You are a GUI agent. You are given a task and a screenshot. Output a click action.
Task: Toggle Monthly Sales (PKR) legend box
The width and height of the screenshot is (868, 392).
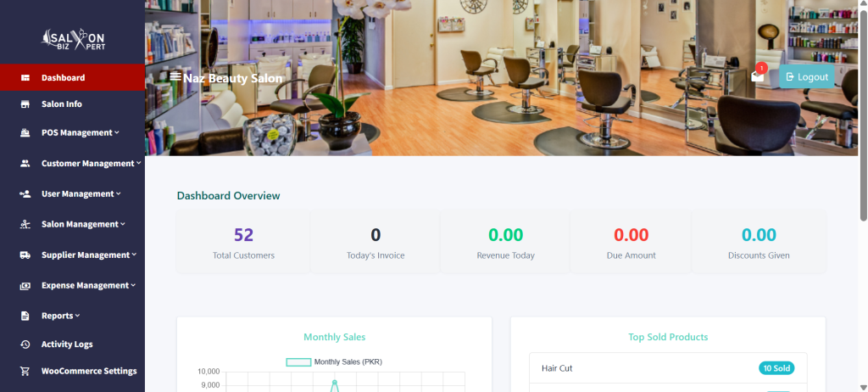298,362
